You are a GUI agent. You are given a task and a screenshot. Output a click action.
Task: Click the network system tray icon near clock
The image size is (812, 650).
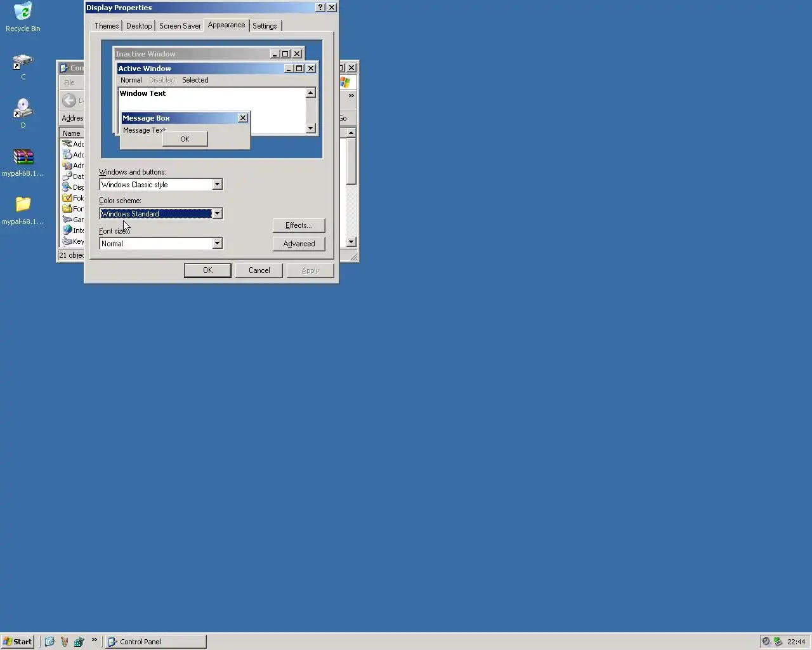coord(778,642)
